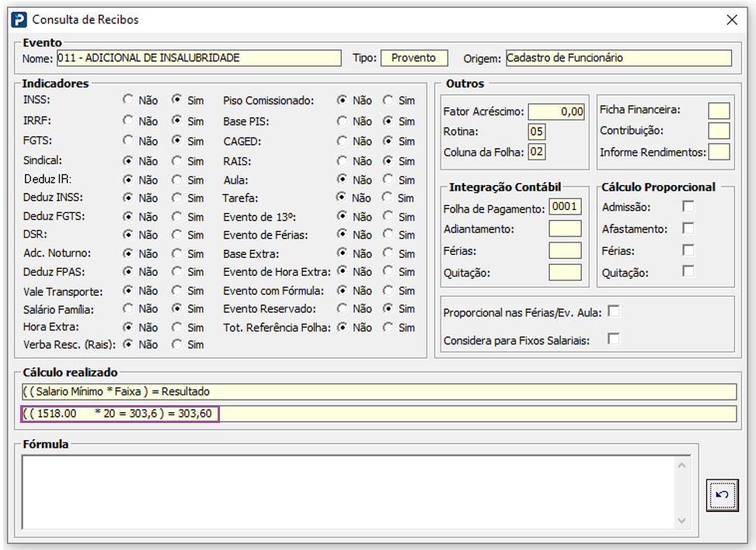Image resolution: width=756 pixels, height=550 pixels.
Task: Select the Origem field Cadastro de Funcionário
Action: (619, 58)
